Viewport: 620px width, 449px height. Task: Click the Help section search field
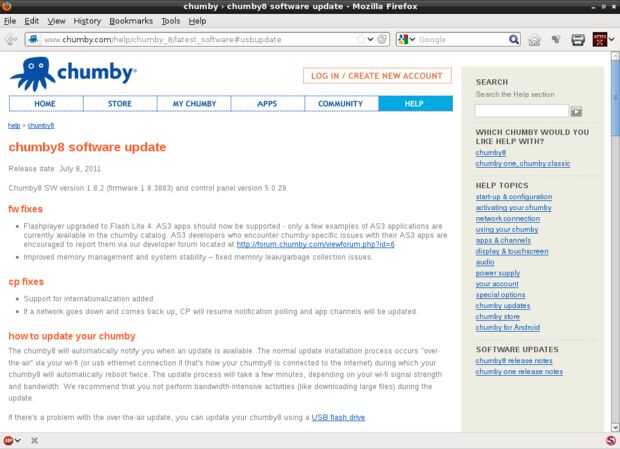[x=522, y=111]
